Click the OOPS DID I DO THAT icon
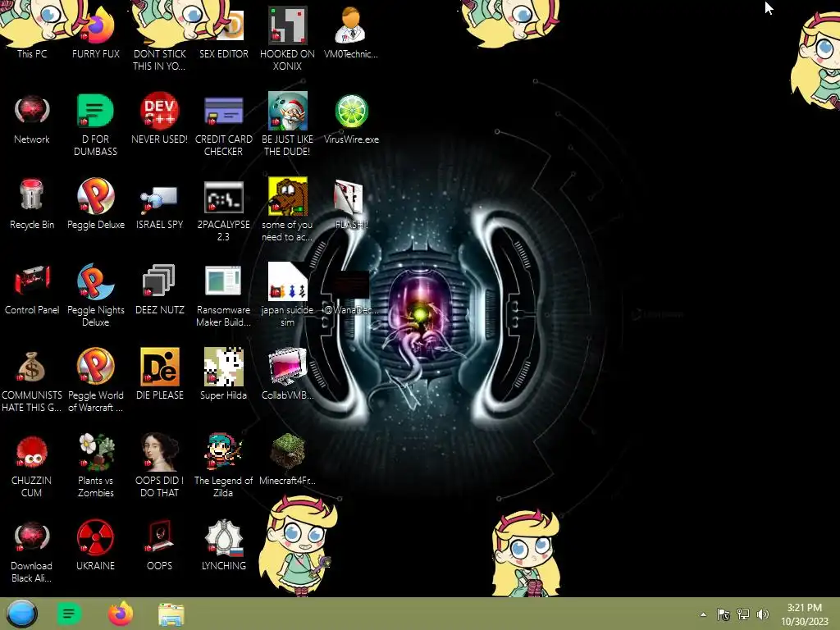This screenshot has height=630, width=840. [x=160, y=466]
